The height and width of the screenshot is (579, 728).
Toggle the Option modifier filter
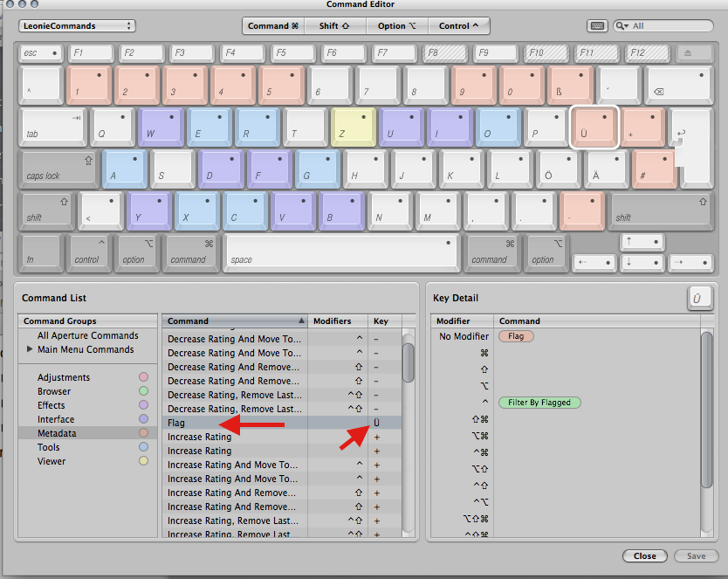click(397, 25)
